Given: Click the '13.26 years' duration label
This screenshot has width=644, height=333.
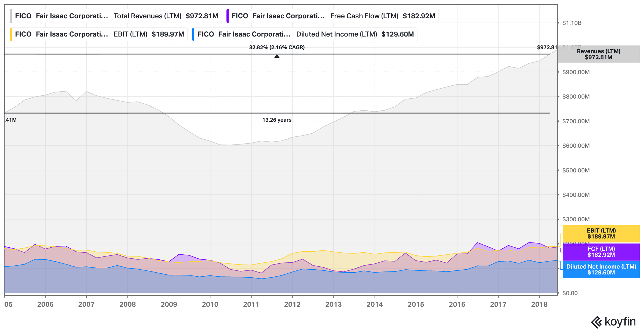Looking at the screenshot, I should point(277,120).
